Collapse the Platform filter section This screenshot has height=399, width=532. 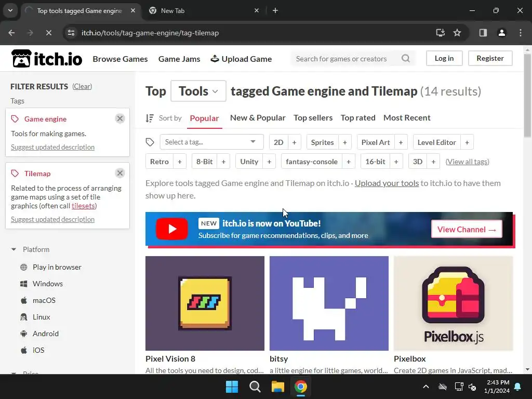click(14, 249)
